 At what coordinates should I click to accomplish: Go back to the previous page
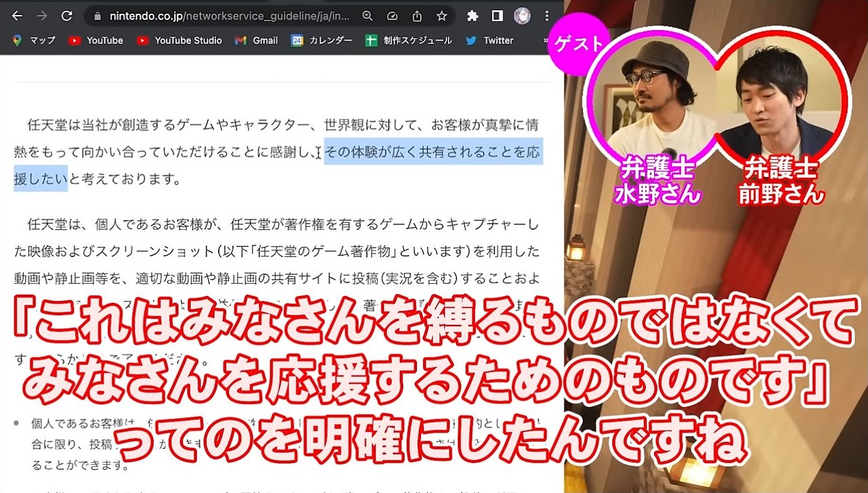click(17, 16)
